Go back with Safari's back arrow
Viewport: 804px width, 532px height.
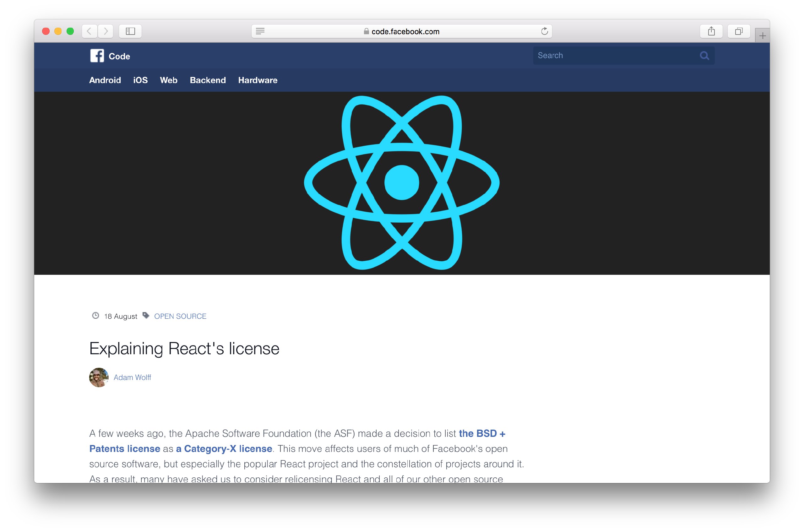(x=89, y=31)
